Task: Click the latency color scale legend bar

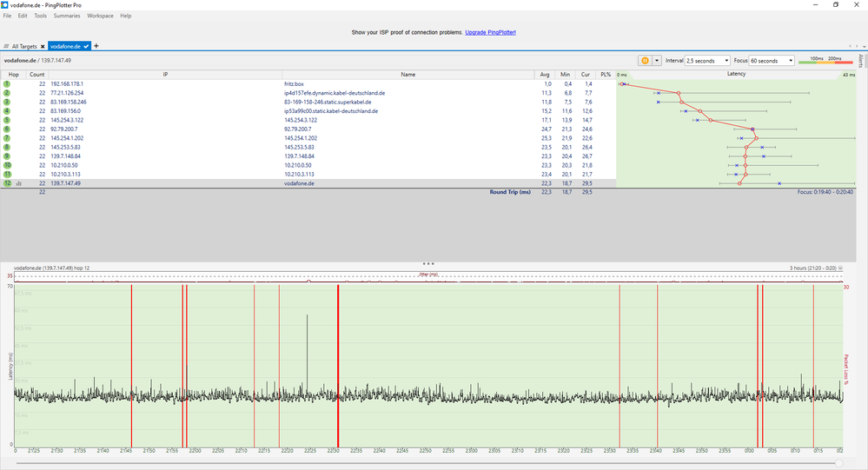Action: (826, 63)
